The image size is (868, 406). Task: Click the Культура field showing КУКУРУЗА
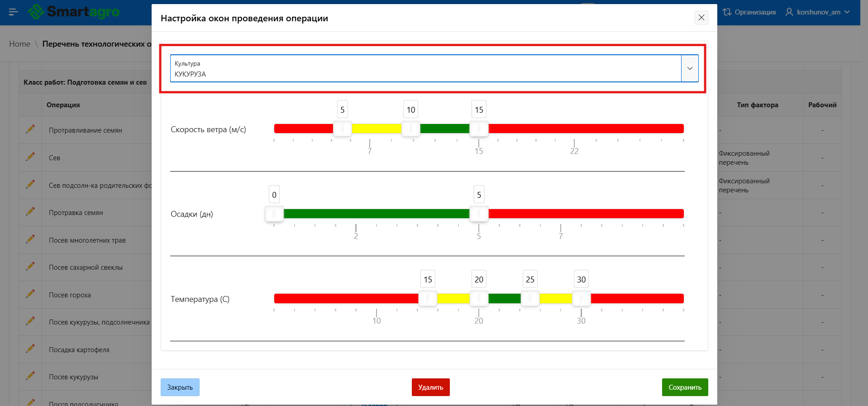tap(425, 69)
